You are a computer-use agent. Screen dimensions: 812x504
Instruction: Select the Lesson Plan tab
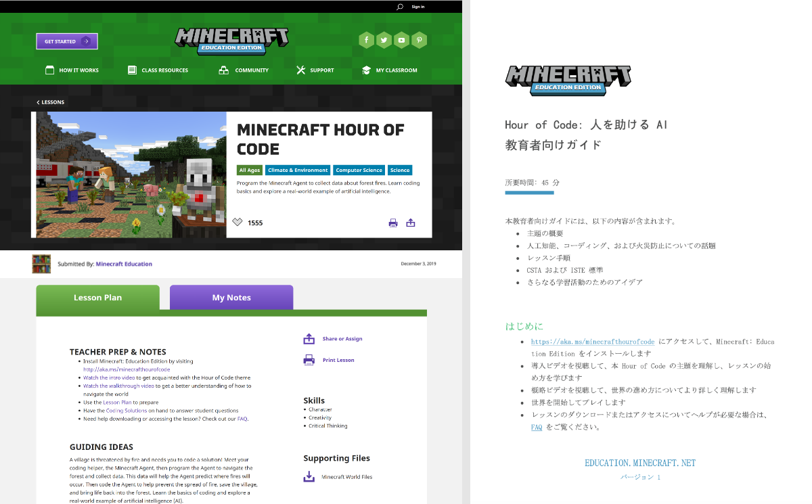tap(97, 297)
